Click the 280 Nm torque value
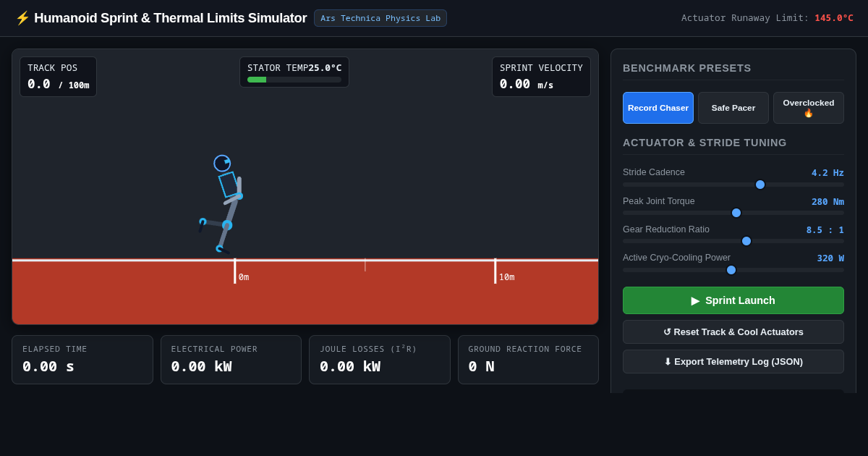 pos(827,202)
